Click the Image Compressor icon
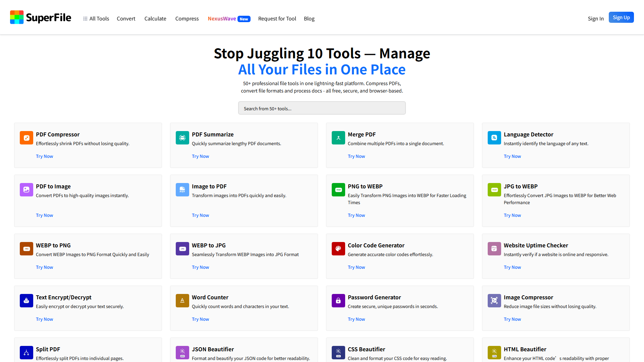Screen dimensions: 644x362 [494, 301]
